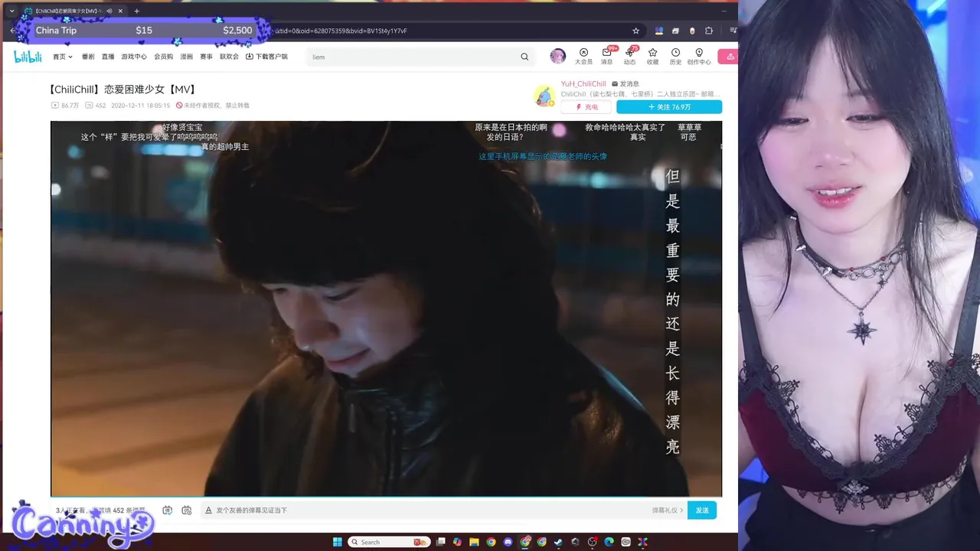The width and height of the screenshot is (980, 551).
Task: Open the uploader's avatar image
Action: coord(544,96)
